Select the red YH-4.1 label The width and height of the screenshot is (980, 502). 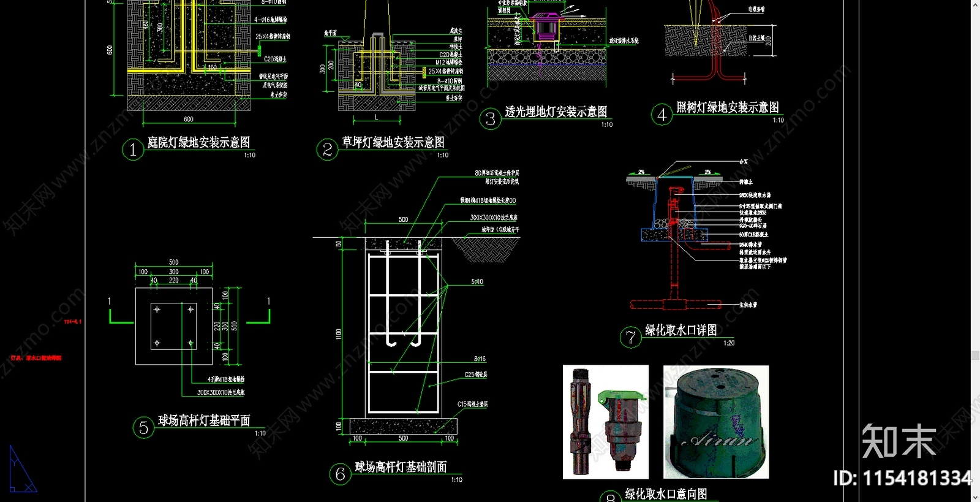73,322
